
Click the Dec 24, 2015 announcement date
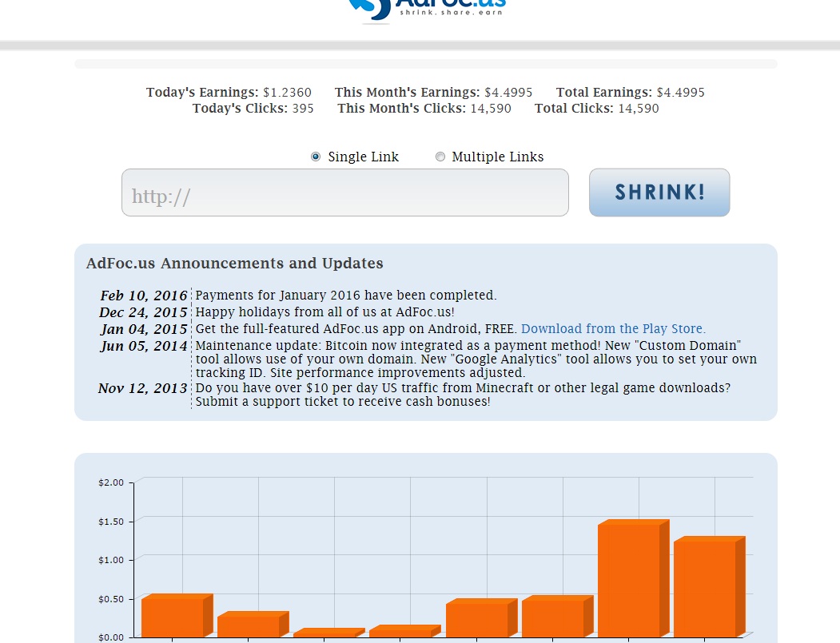coord(143,312)
